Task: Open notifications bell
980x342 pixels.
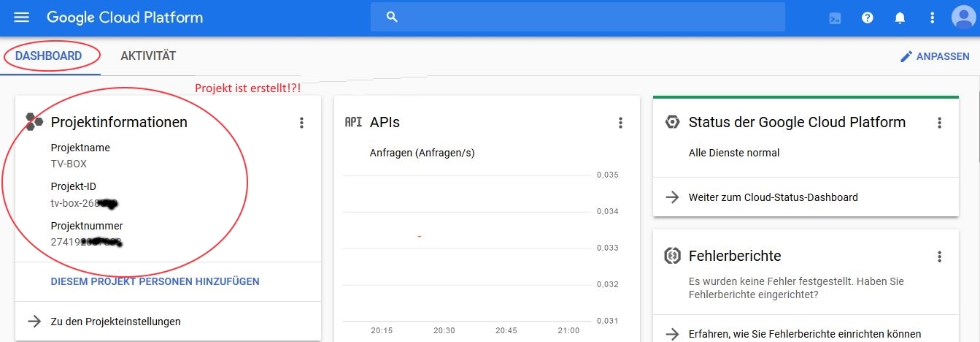Action: 900,18
